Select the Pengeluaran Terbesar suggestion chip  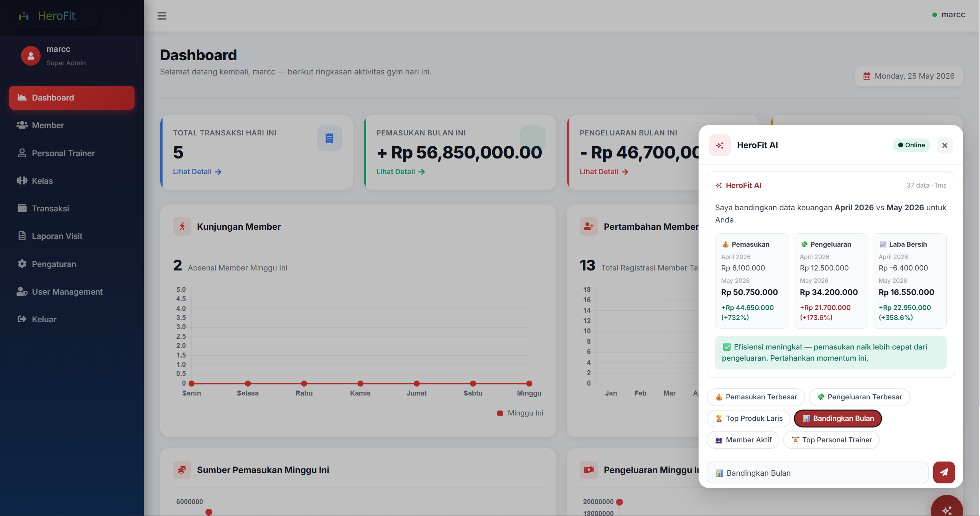click(x=859, y=397)
